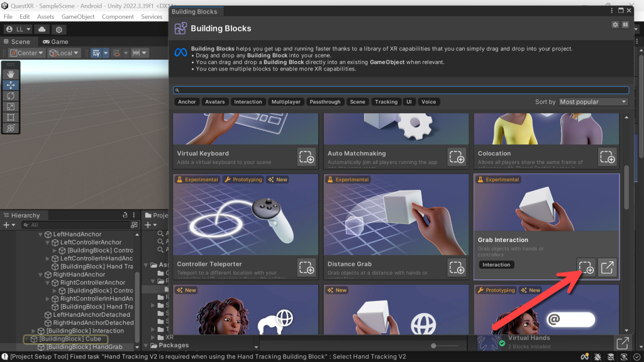Select the Hand (view) tool
Viewport: 644px width, 362px height.
click(11, 74)
